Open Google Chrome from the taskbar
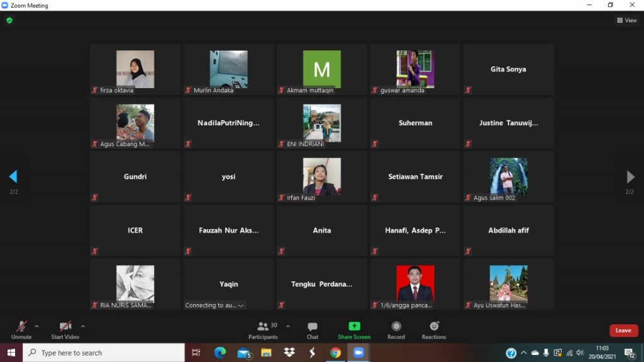Screen dimensions: 644x362 point(336,353)
